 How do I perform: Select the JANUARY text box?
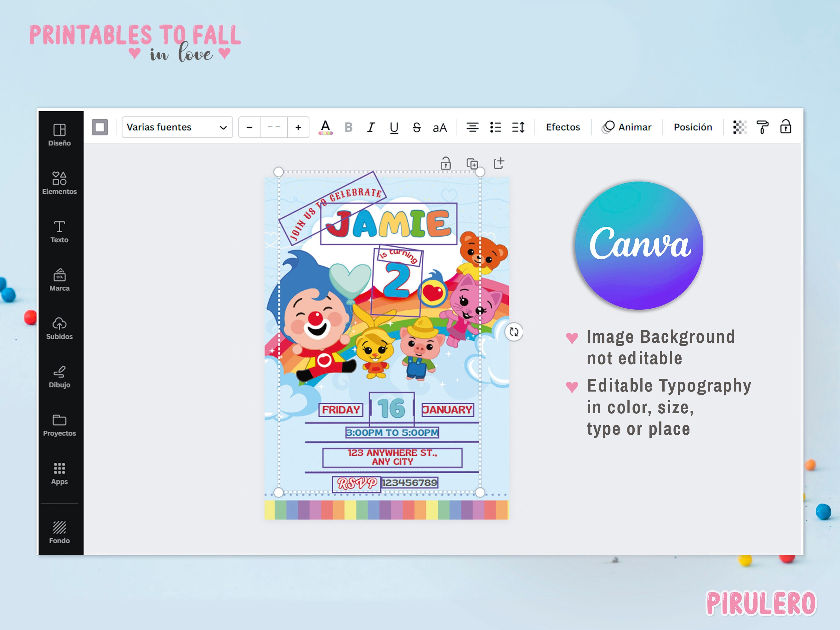click(x=447, y=410)
